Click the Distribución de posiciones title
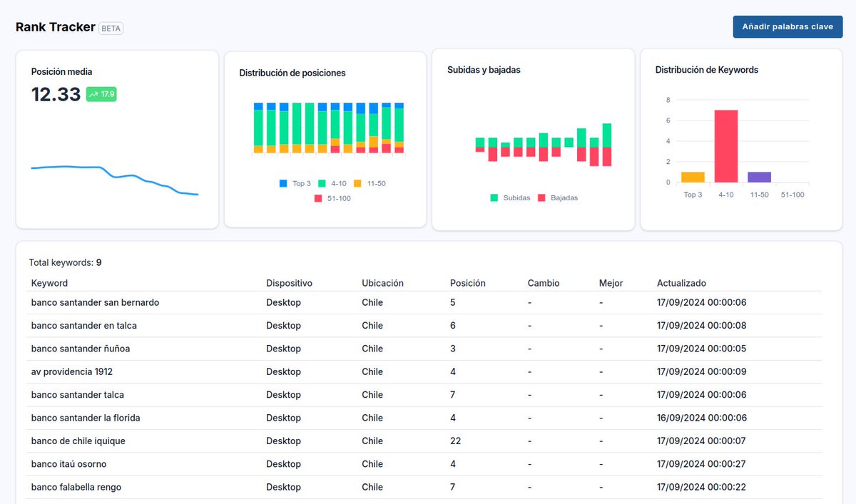The width and height of the screenshot is (856, 504). 292,73
